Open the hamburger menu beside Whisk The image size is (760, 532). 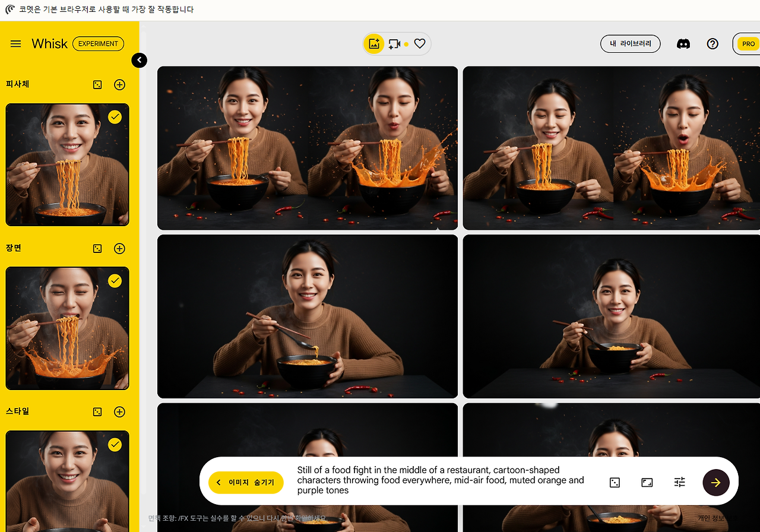coord(16,44)
